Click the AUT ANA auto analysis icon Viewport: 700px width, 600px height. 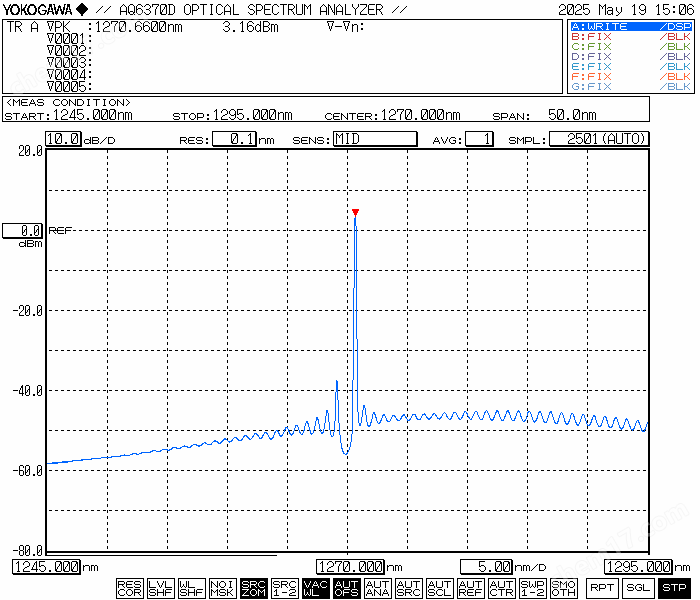377,587
